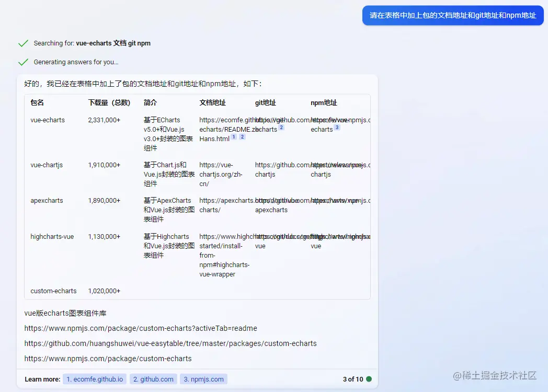
Task: Click the green status dot near '3 of 10'
Action: (x=369, y=379)
